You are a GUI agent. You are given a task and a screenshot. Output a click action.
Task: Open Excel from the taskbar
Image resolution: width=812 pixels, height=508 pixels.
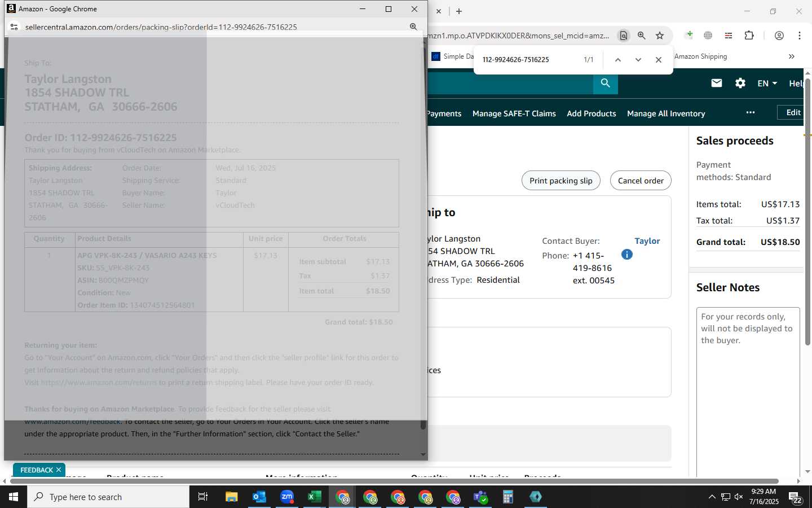point(315,497)
